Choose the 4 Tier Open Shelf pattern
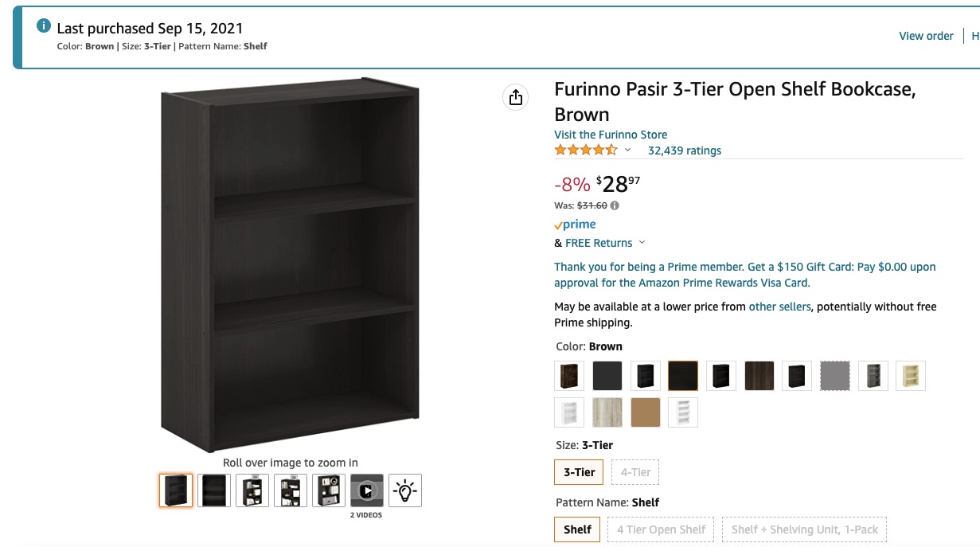 pos(661,529)
